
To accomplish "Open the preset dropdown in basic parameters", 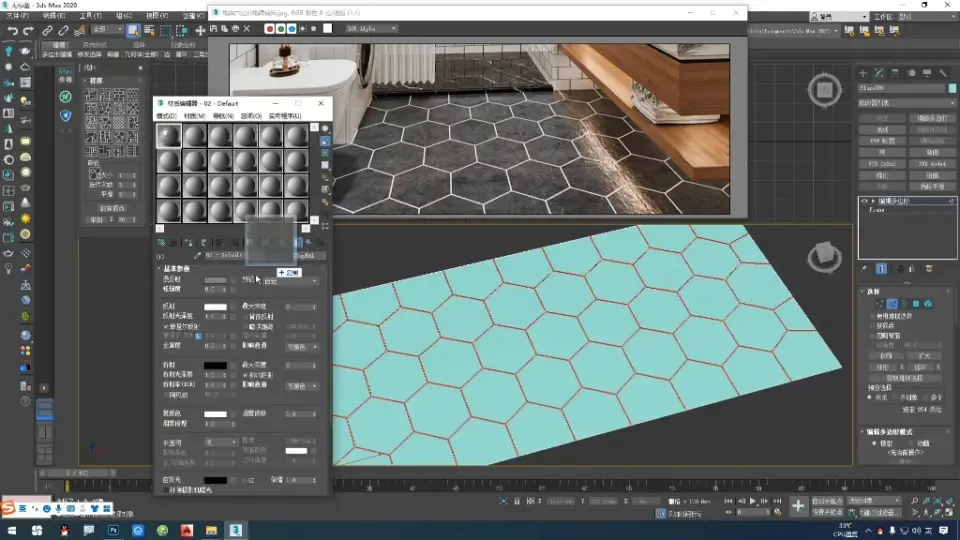I will pos(291,281).
